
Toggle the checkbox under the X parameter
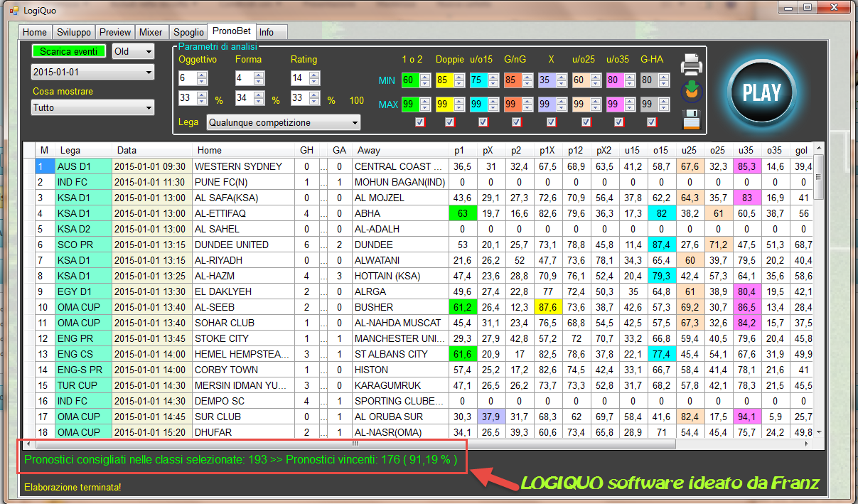click(x=552, y=122)
